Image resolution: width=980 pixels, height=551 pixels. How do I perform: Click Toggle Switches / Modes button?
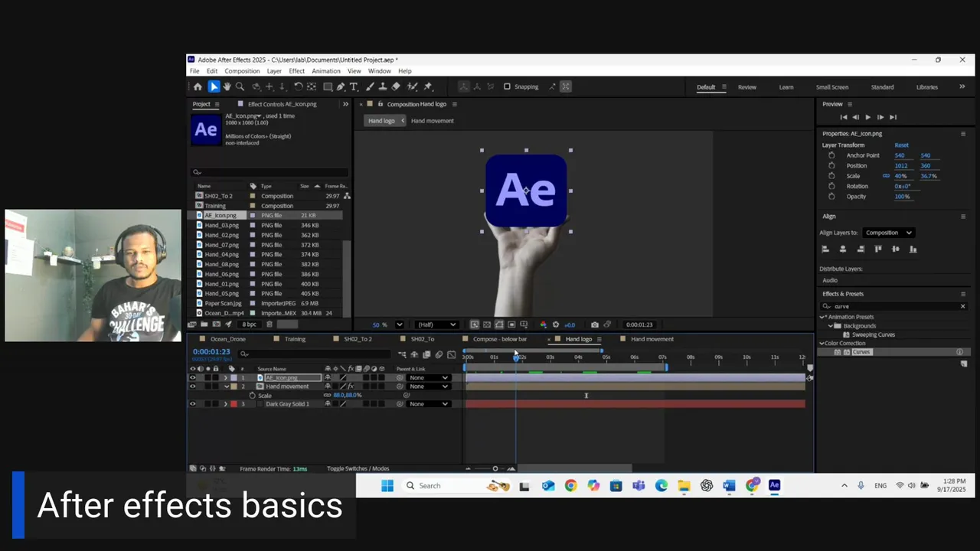point(358,468)
